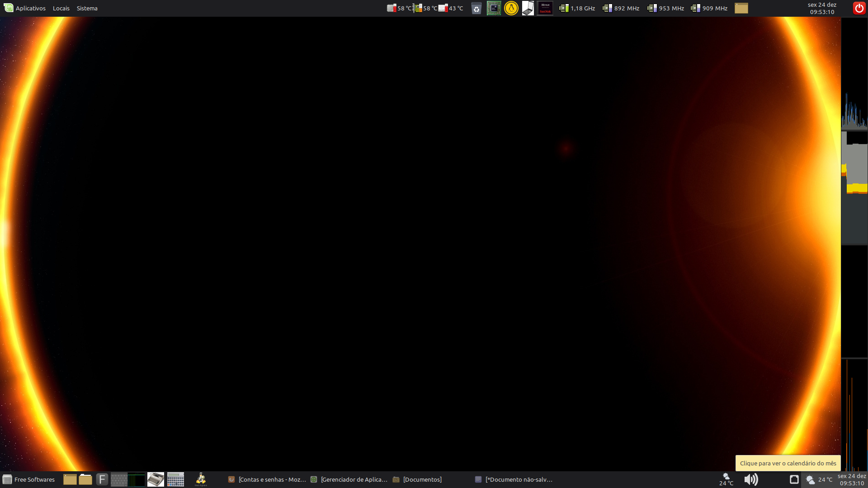The image size is (868, 488).
Task: Open the Free Softwares menu
Action: (29, 479)
